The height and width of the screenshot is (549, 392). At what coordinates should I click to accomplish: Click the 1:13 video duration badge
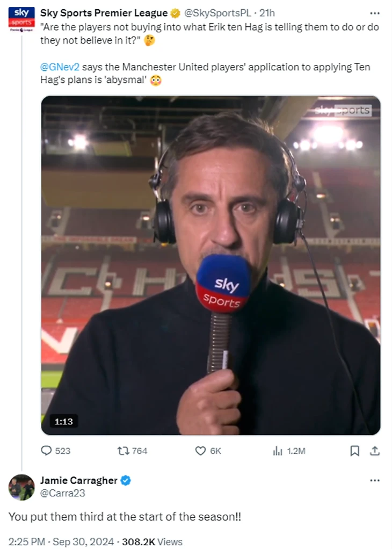(63, 421)
